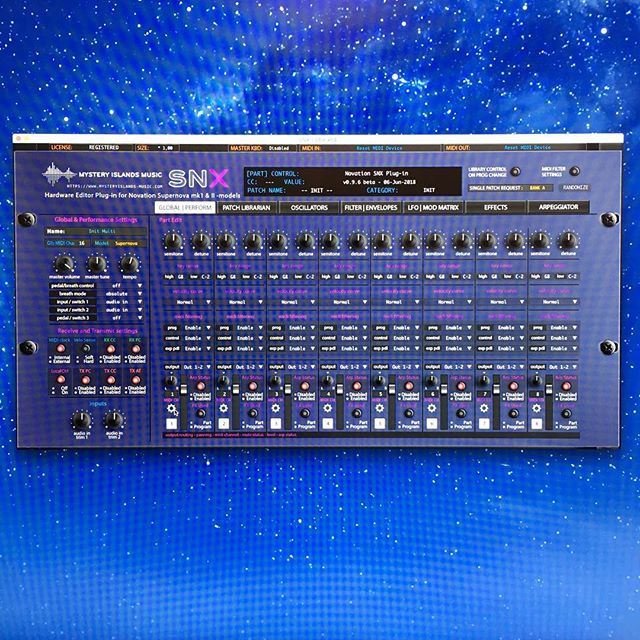The image size is (640, 640).
Task: Click the Master KBD Disabled setting
Action: tap(279, 148)
